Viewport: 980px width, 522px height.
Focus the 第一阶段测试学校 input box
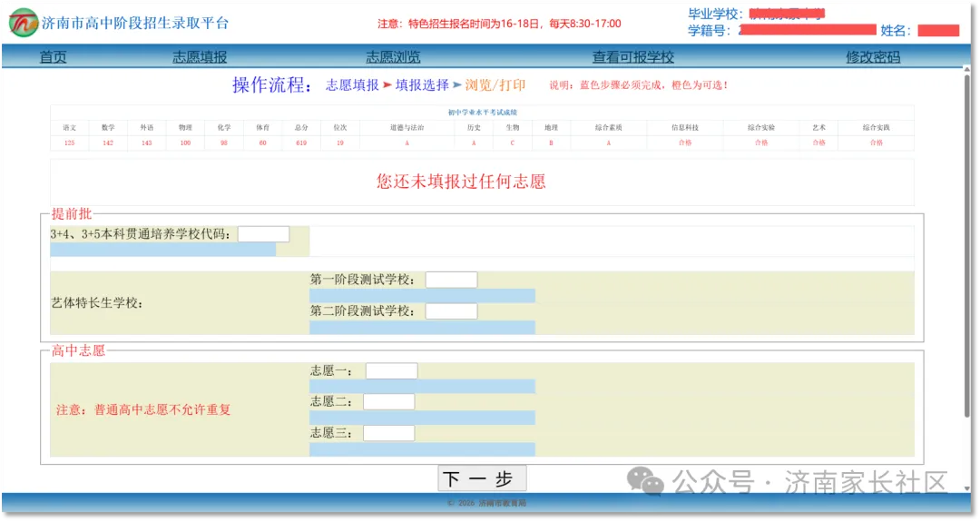tap(451, 280)
